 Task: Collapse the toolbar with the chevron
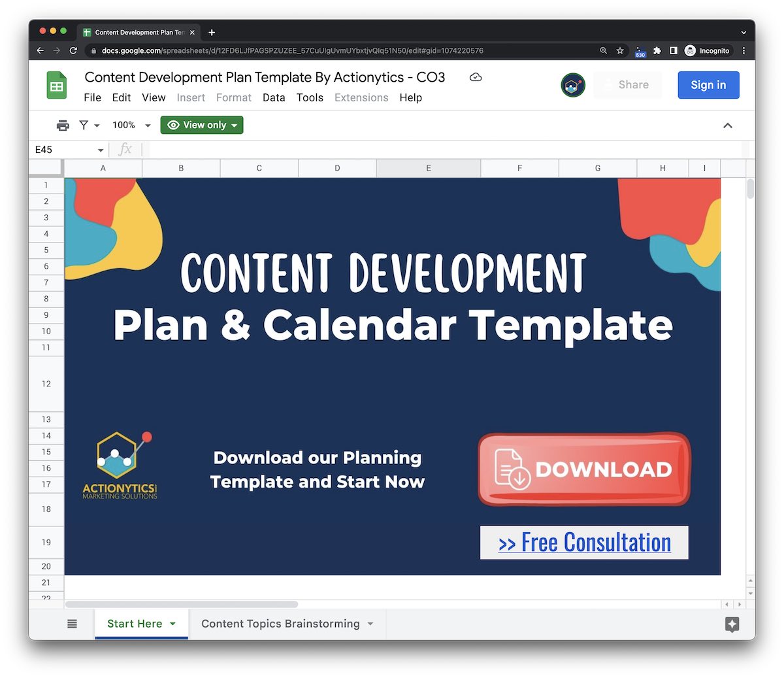tap(728, 125)
